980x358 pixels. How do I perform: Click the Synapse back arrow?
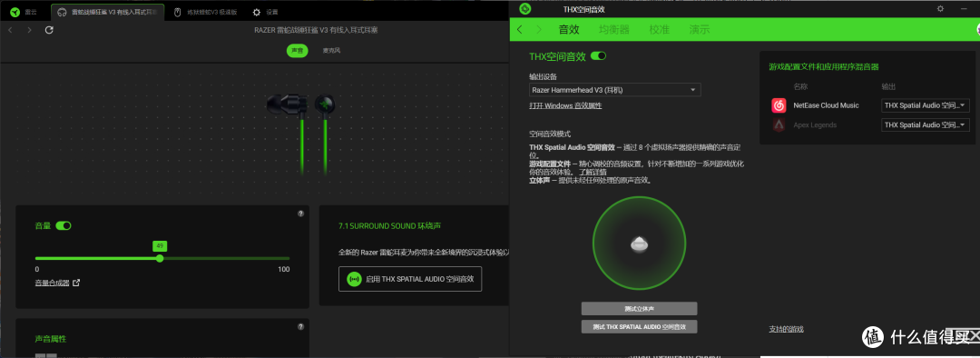pyautogui.click(x=11, y=30)
